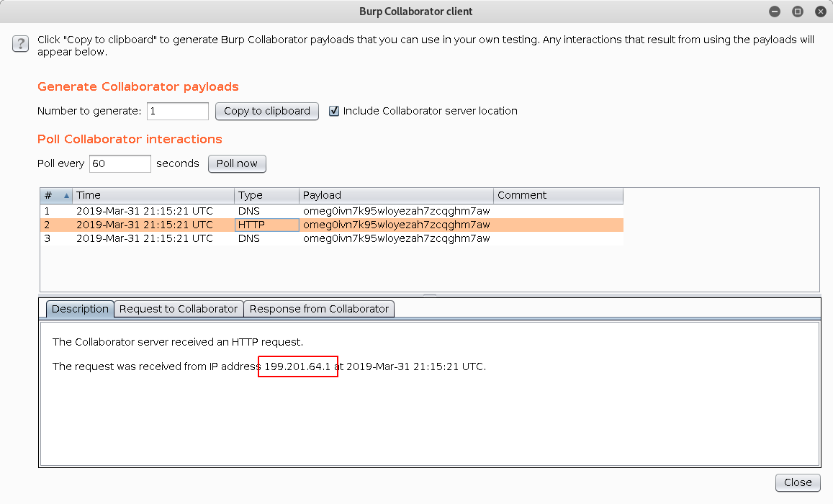This screenshot has width=833, height=504.
Task: Sort by the Time column header
Action: (153, 195)
